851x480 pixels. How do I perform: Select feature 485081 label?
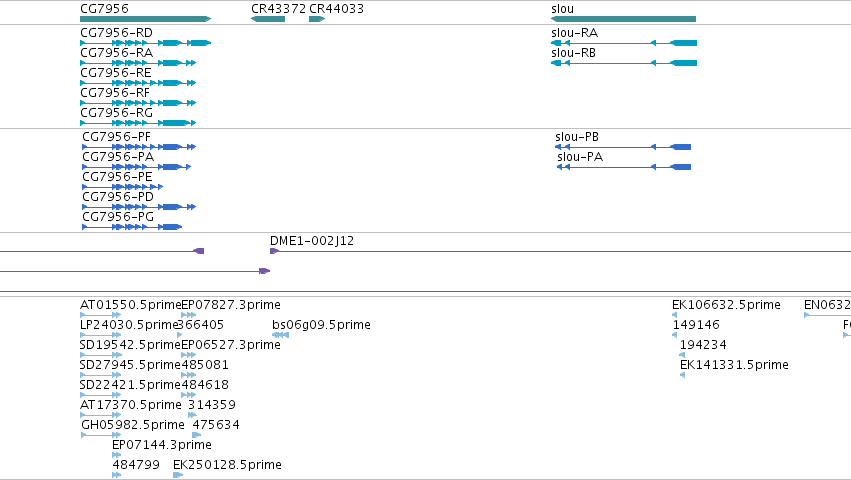point(205,365)
